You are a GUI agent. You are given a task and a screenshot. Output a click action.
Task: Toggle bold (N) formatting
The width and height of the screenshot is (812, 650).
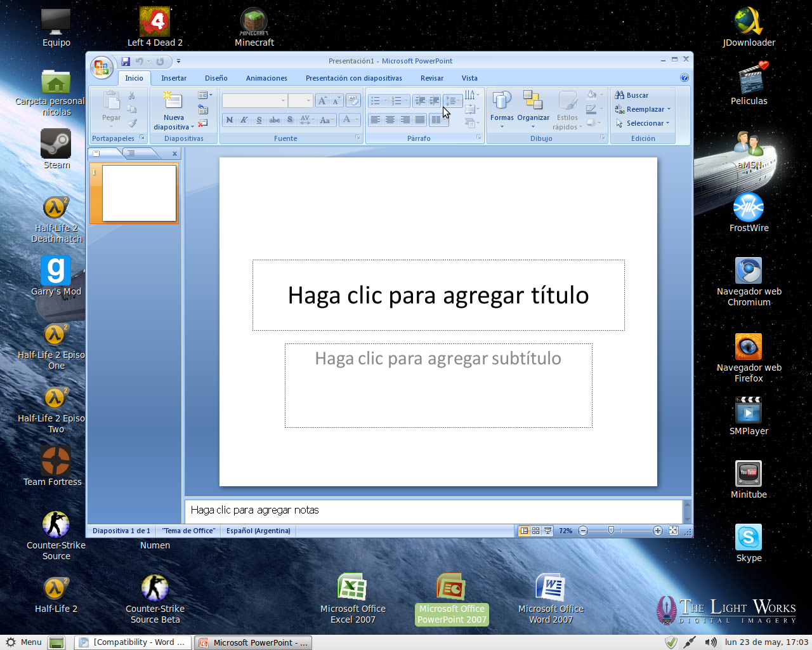pyautogui.click(x=230, y=120)
